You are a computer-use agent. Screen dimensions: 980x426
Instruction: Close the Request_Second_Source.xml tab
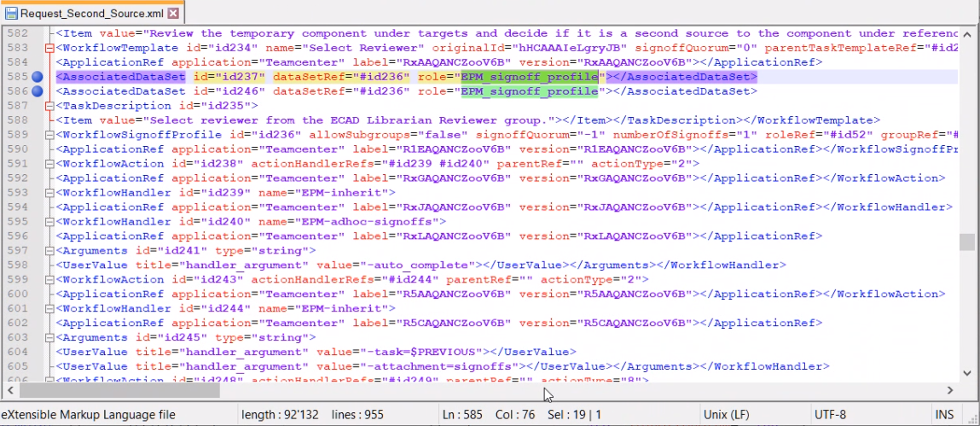(173, 15)
